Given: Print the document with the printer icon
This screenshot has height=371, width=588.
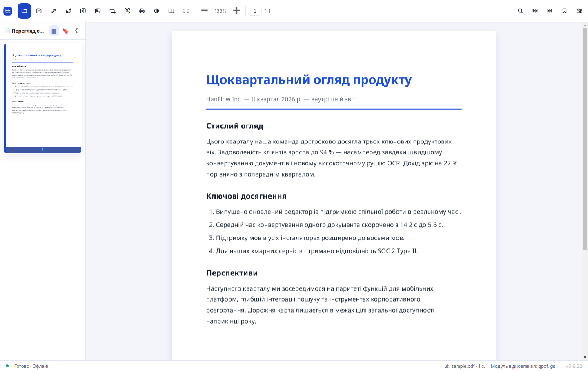Looking at the screenshot, I should (x=142, y=11).
